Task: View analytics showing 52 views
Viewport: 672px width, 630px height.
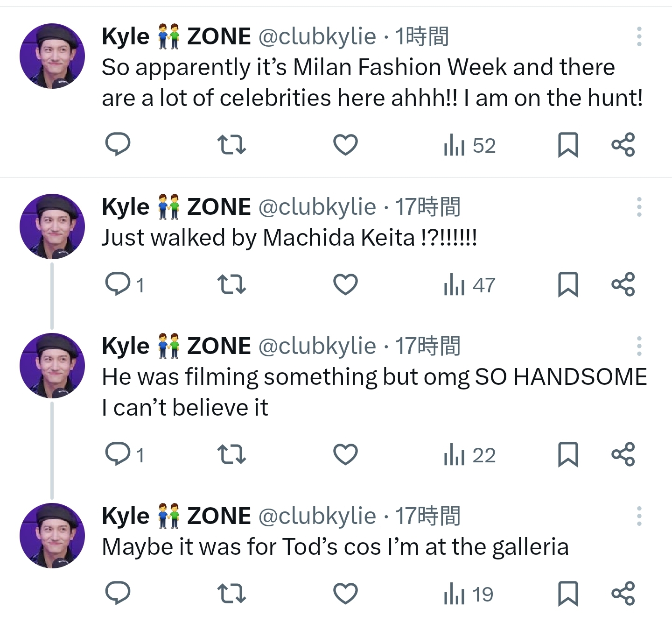Action: [469, 145]
